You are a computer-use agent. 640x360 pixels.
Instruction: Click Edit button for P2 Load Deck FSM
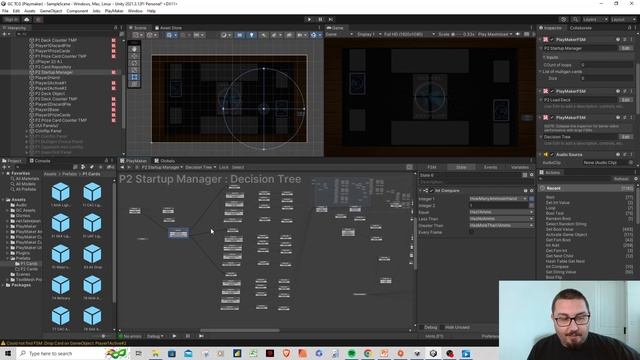(x=625, y=100)
